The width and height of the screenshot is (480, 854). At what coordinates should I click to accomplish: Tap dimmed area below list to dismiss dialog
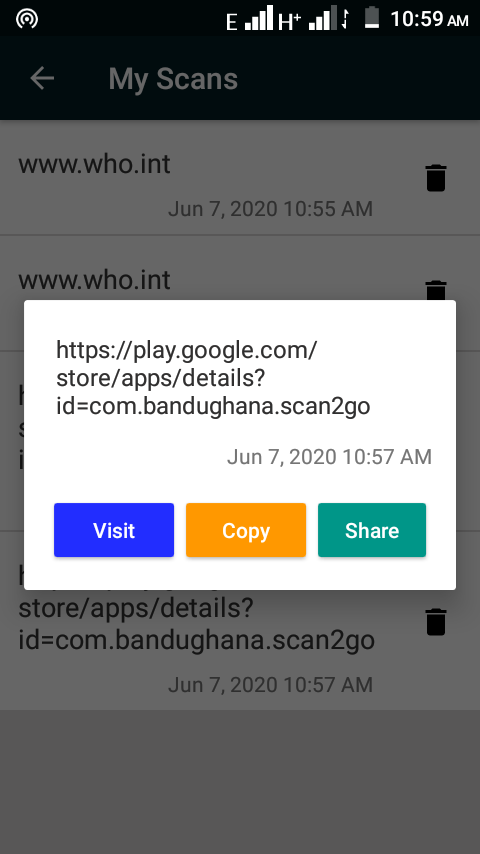(240, 782)
